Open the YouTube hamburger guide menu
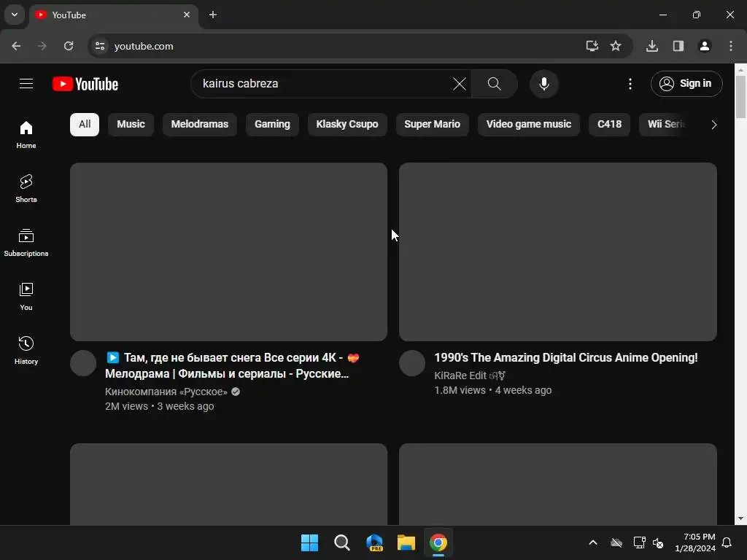The image size is (747, 560). tap(26, 84)
